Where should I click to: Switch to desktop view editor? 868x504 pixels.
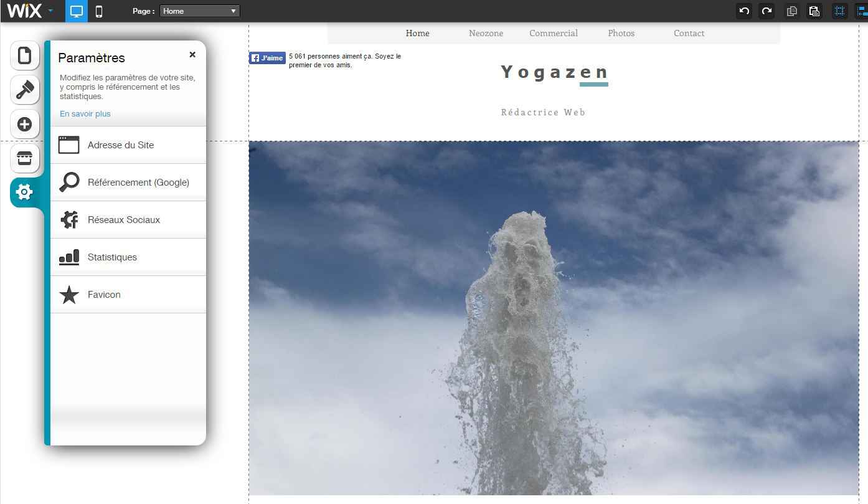click(x=76, y=11)
